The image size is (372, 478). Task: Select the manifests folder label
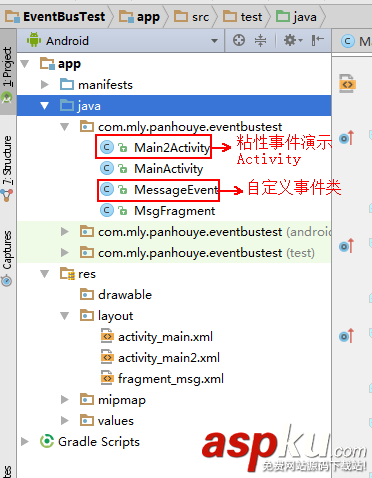105,85
